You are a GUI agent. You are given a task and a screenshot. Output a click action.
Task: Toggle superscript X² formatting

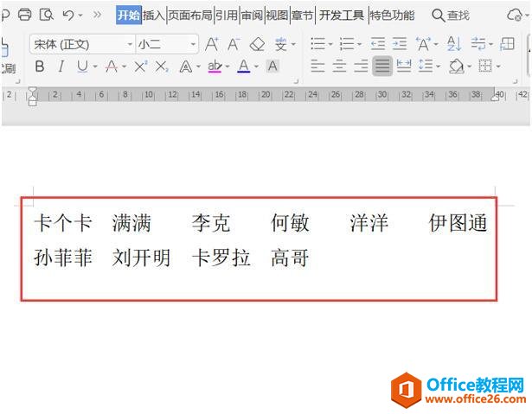click(140, 67)
